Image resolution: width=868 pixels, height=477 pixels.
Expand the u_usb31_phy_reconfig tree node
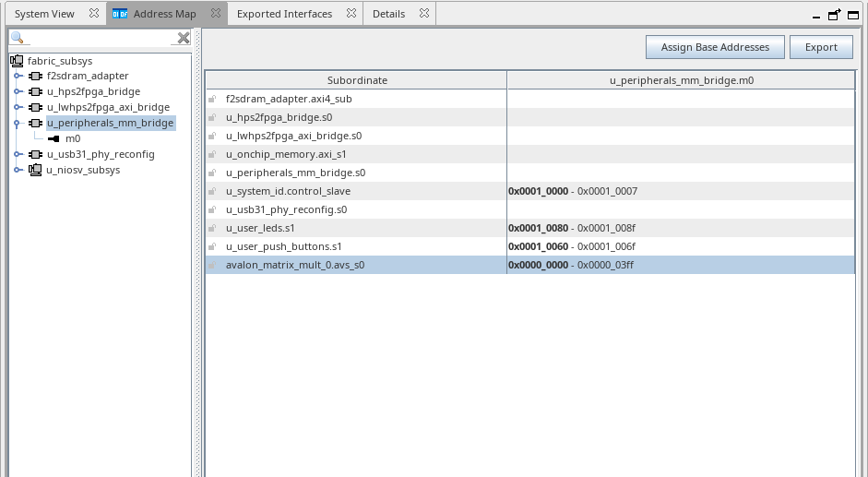18,154
